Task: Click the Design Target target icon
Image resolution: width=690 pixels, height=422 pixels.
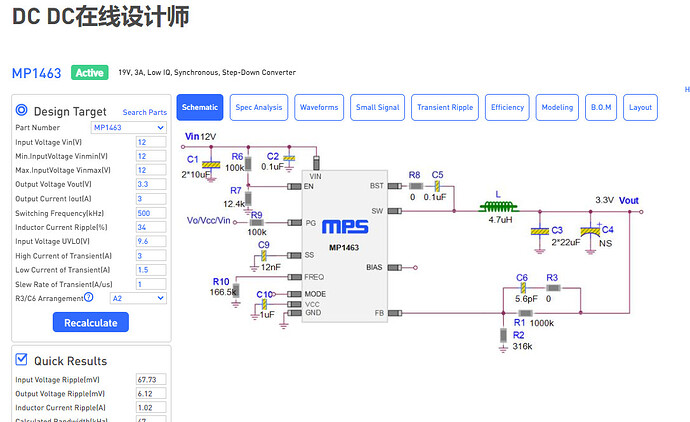Action: pos(22,110)
